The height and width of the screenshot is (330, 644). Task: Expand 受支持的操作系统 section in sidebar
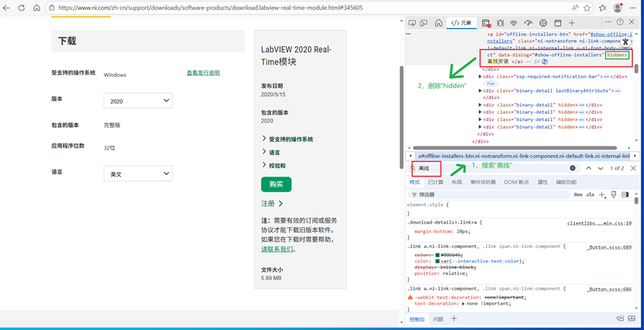287,139
